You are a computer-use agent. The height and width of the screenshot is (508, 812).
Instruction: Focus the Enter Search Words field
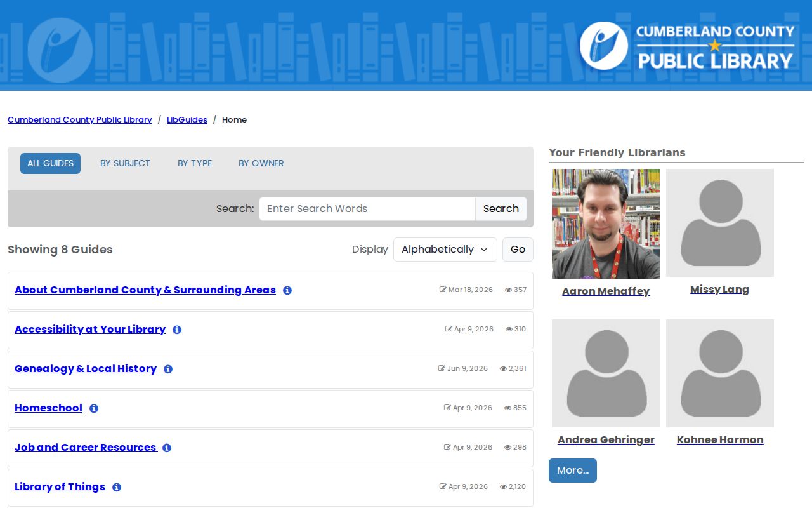367,209
